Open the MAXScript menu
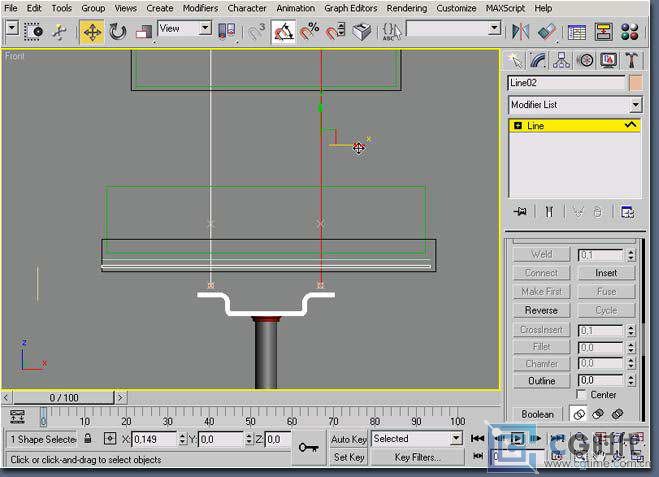This screenshot has width=659, height=477. tap(505, 8)
